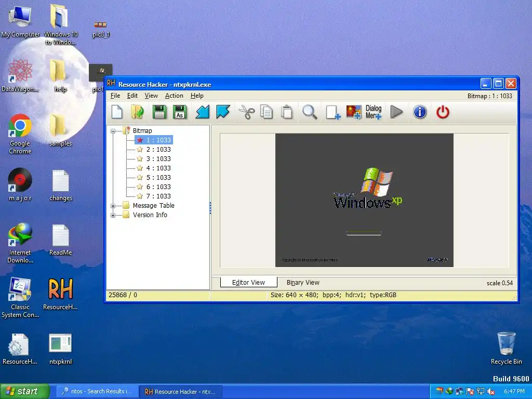Select the ResourceH... RH desktop icon
Screen dimensions: 532x399
60,294
